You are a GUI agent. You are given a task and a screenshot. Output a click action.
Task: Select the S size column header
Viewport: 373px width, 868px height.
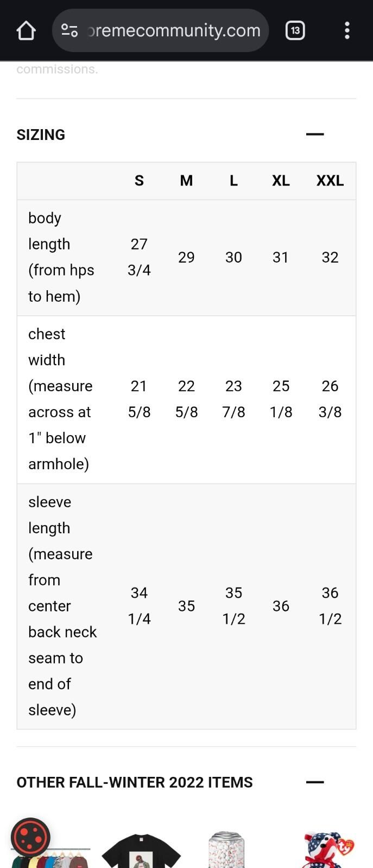click(139, 181)
